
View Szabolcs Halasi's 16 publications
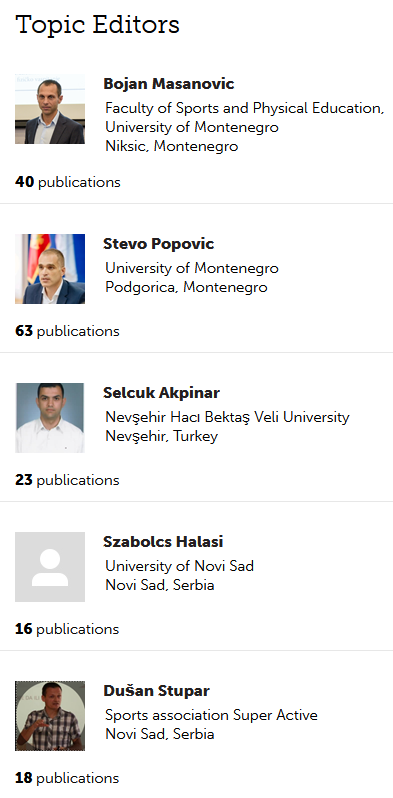[x=67, y=630]
